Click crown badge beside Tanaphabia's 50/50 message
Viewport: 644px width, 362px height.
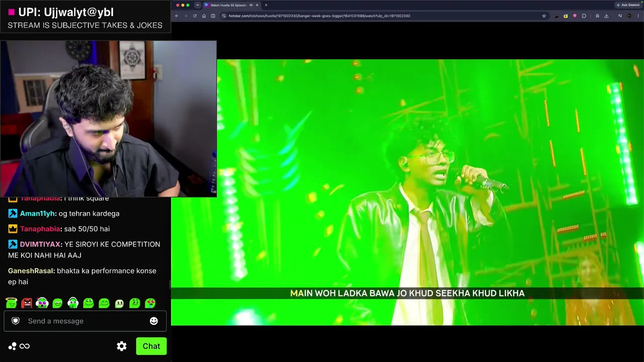click(13, 229)
